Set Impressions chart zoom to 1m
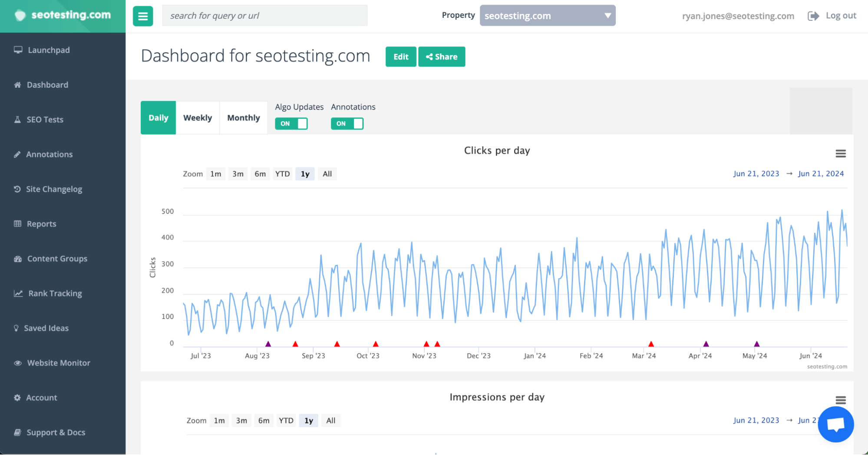Viewport: 868px width, 455px height. [x=219, y=421]
